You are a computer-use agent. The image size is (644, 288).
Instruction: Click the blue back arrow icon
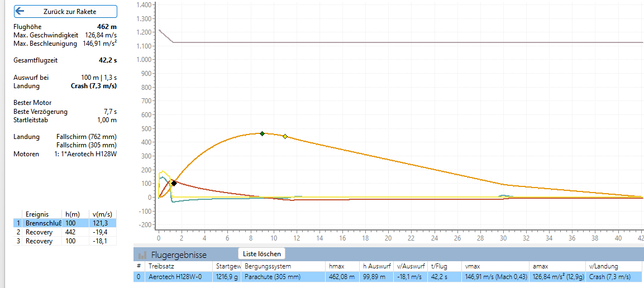[21, 11]
